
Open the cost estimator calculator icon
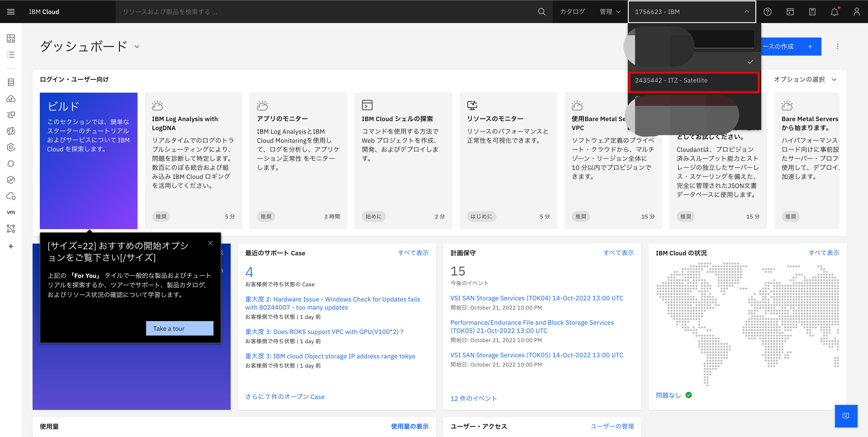[812, 12]
